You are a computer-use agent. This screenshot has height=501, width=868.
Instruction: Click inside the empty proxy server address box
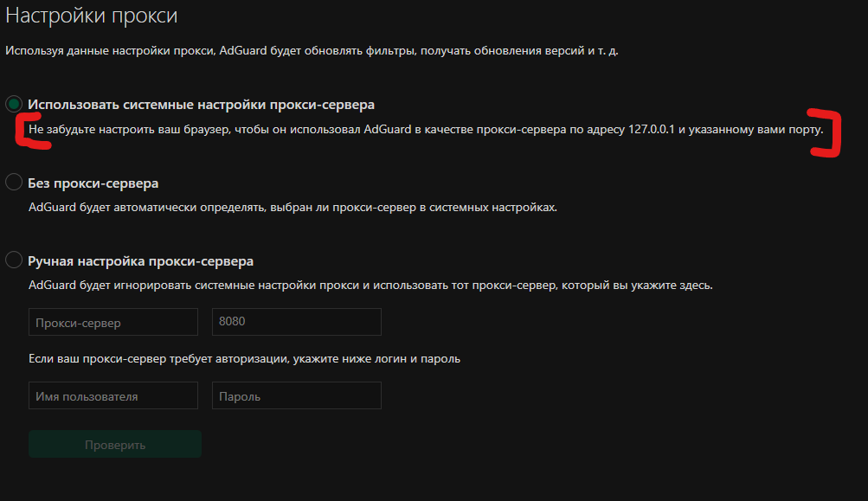pyautogui.click(x=113, y=322)
